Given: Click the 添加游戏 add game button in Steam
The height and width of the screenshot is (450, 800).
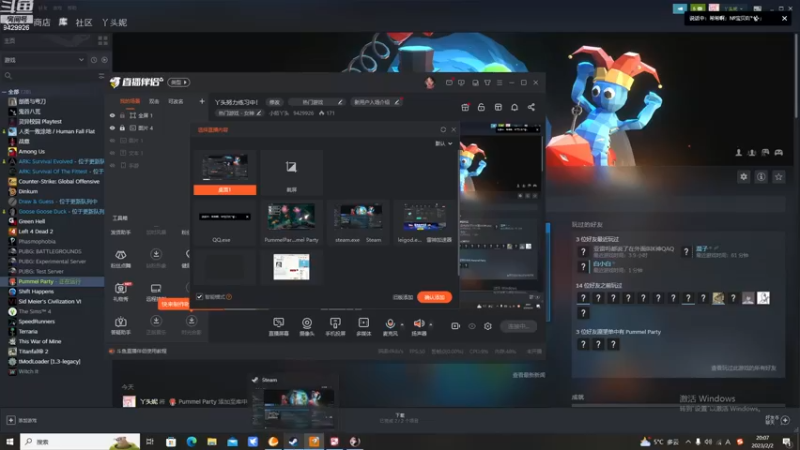Looking at the screenshot, I should click(22, 420).
